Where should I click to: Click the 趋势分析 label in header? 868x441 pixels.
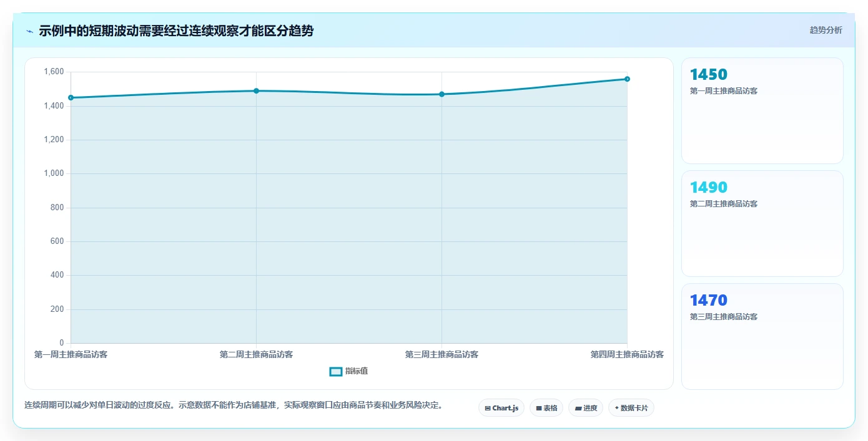826,30
